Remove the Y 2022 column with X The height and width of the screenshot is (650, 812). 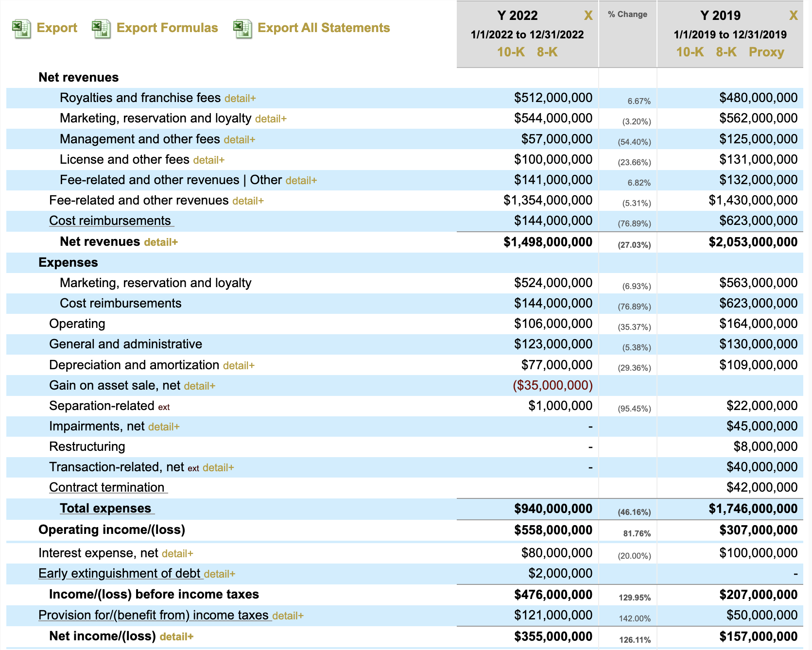point(588,16)
